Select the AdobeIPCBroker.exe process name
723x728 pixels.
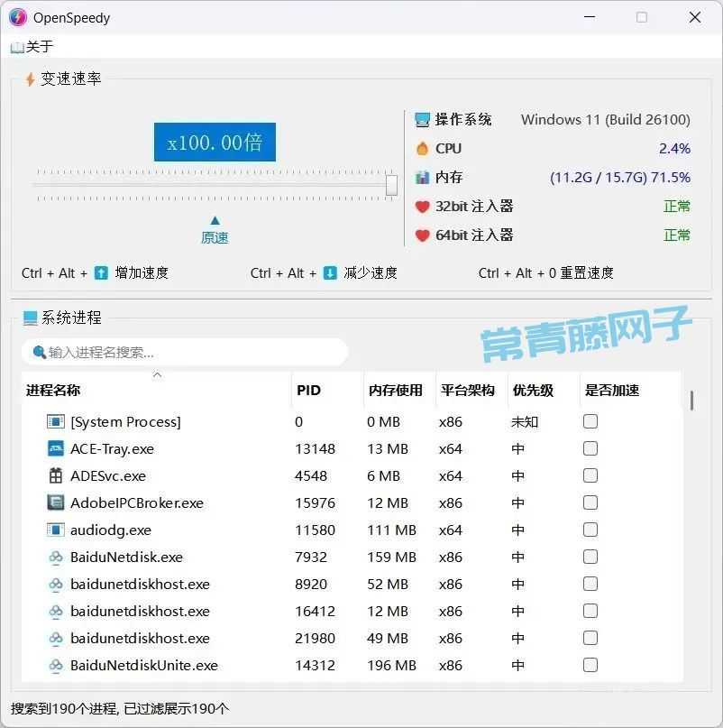[x=137, y=502]
